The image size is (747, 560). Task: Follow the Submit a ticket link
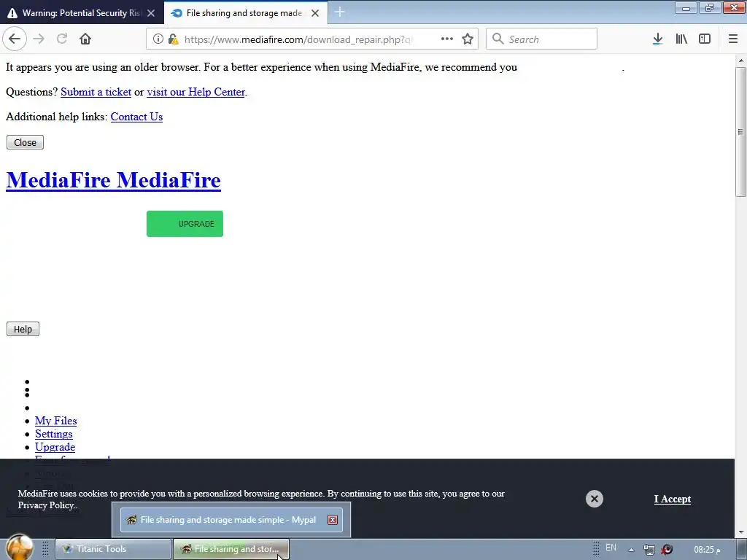96,92
